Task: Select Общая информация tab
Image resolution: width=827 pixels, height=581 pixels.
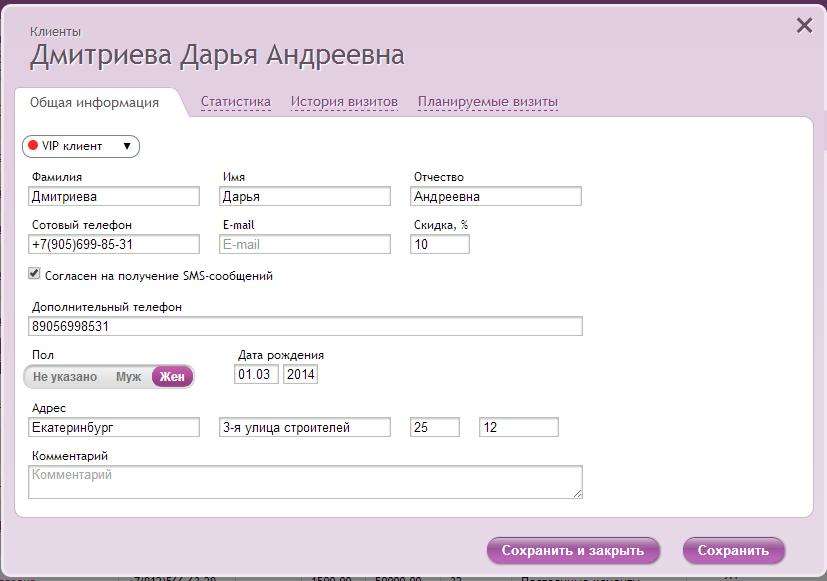Action: (x=94, y=102)
